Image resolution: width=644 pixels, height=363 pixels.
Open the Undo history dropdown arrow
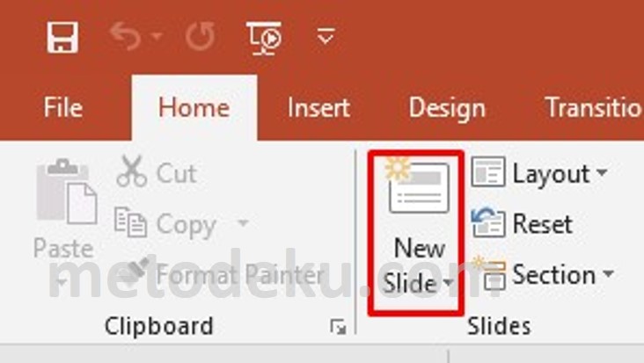point(157,37)
